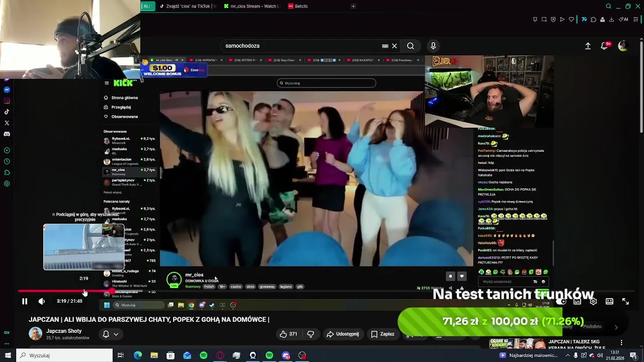644x362 pixels.
Task: Open Messenger in the Opera sidebar
Action: 7,89
